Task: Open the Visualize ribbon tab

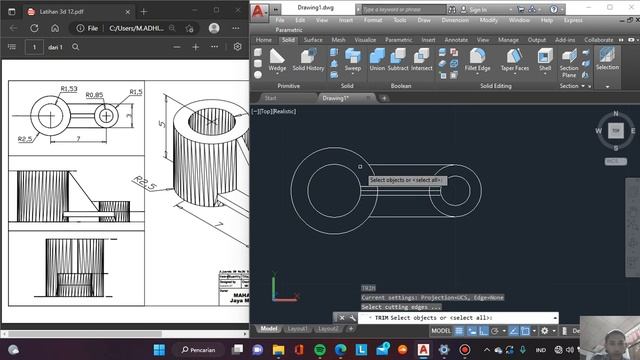Action: pos(365,40)
